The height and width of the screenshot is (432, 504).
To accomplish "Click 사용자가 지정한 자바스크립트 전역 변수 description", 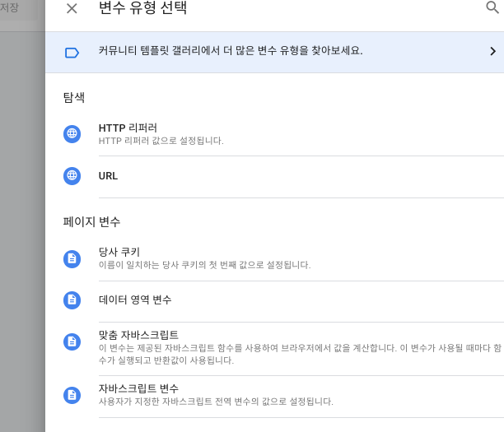I will [216, 402].
